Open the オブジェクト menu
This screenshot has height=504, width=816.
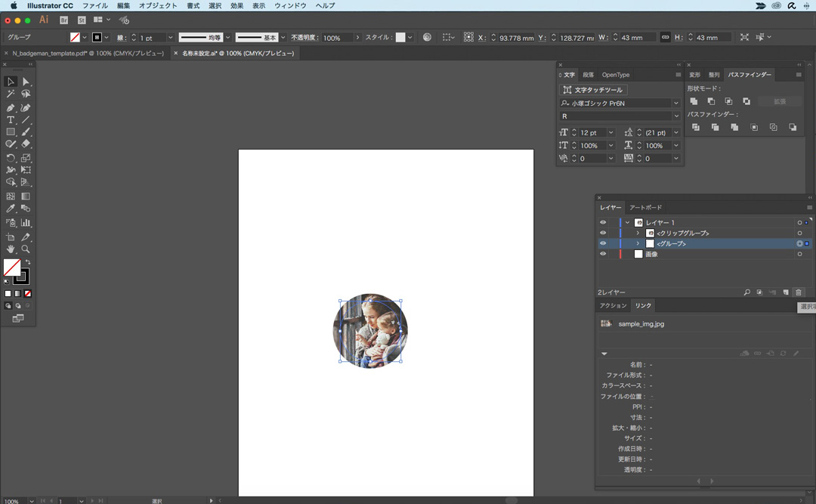tap(158, 5)
